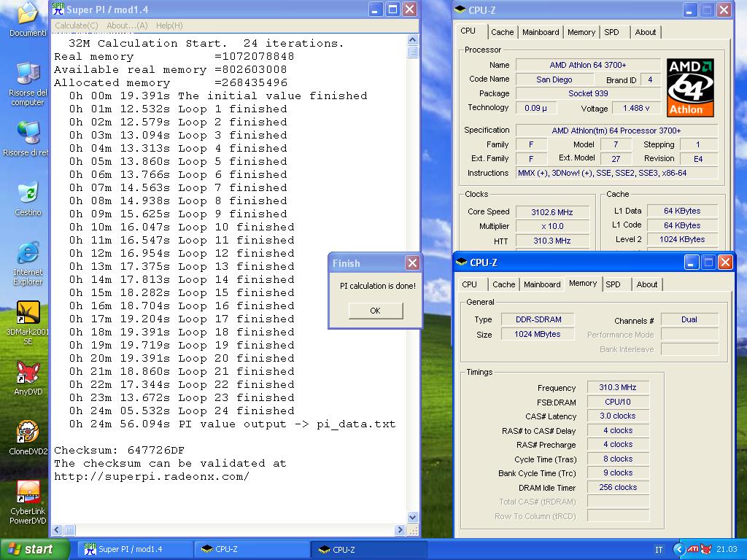Click the IT language indicator
The image size is (747, 560).
click(x=659, y=550)
